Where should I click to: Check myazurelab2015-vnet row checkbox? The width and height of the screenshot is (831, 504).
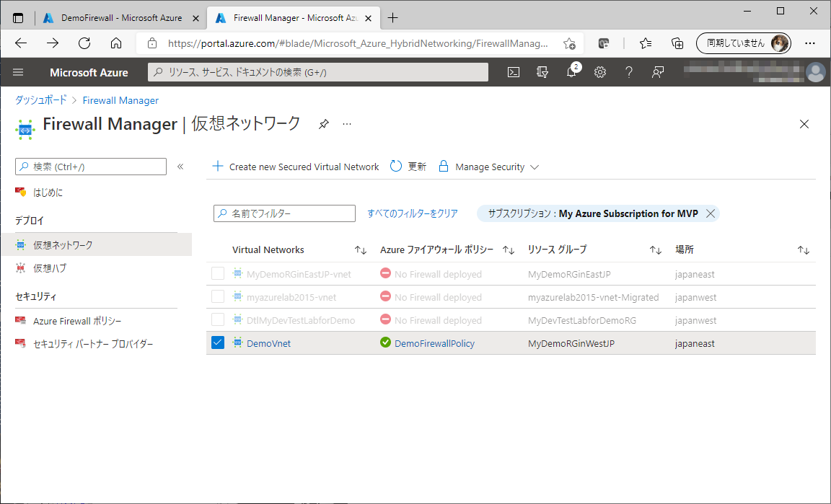click(218, 296)
